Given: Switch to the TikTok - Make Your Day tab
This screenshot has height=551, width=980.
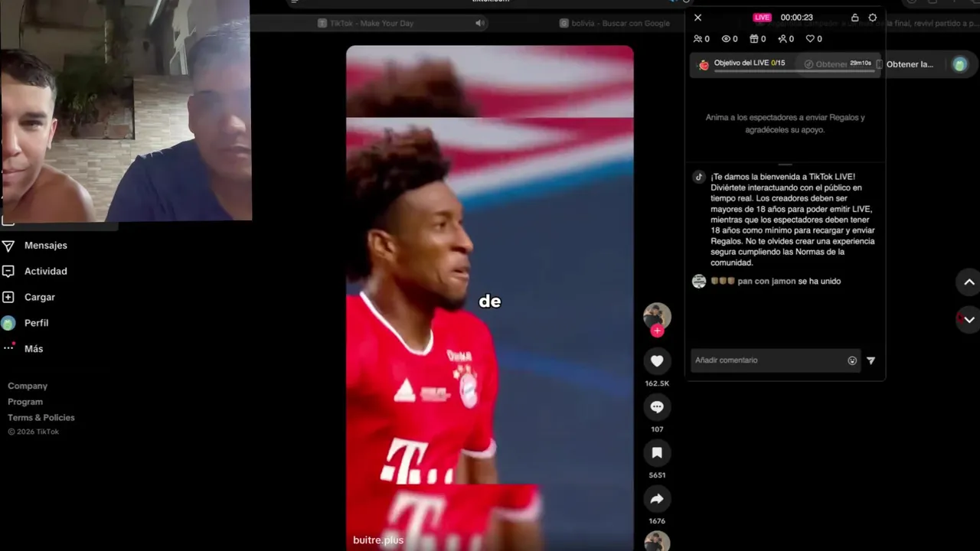Looking at the screenshot, I should click(x=371, y=24).
